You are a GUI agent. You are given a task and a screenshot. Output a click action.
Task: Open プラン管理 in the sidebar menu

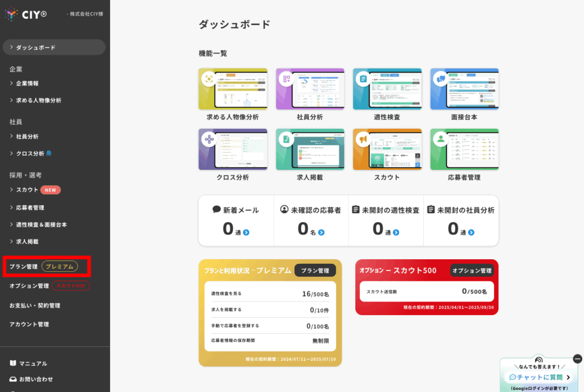[23, 267]
